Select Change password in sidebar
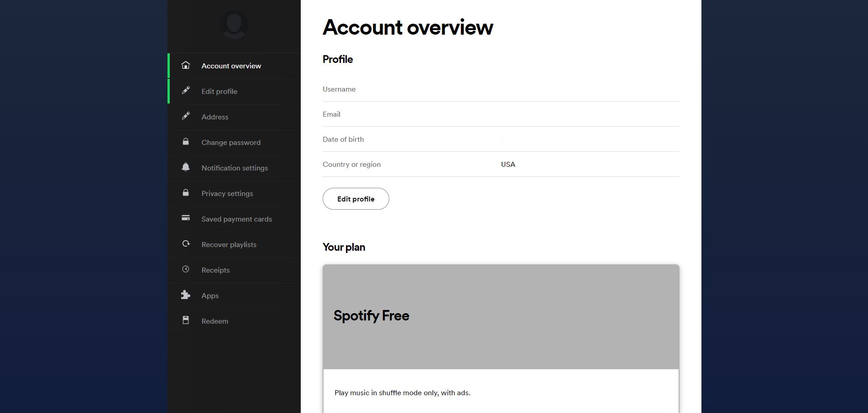The height and width of the screenshot is (413, 868). pyautogui.click(x=234, y=142)
